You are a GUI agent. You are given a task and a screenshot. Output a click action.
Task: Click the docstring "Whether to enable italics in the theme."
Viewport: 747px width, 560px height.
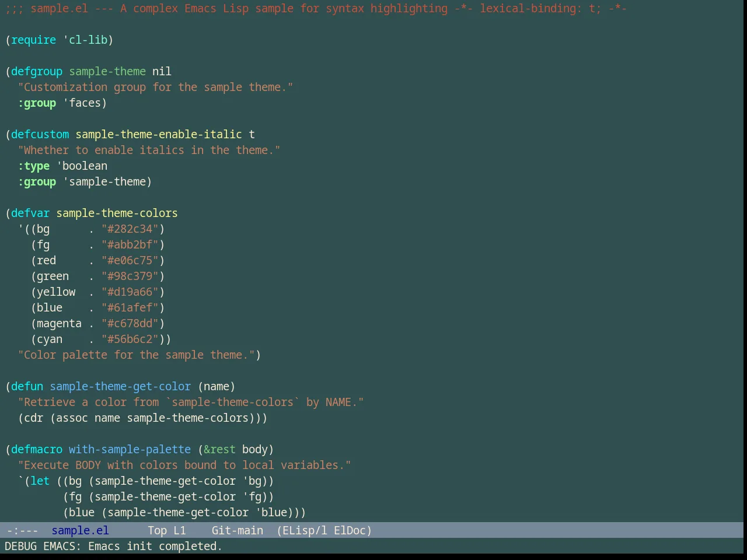tap(149, 150)
